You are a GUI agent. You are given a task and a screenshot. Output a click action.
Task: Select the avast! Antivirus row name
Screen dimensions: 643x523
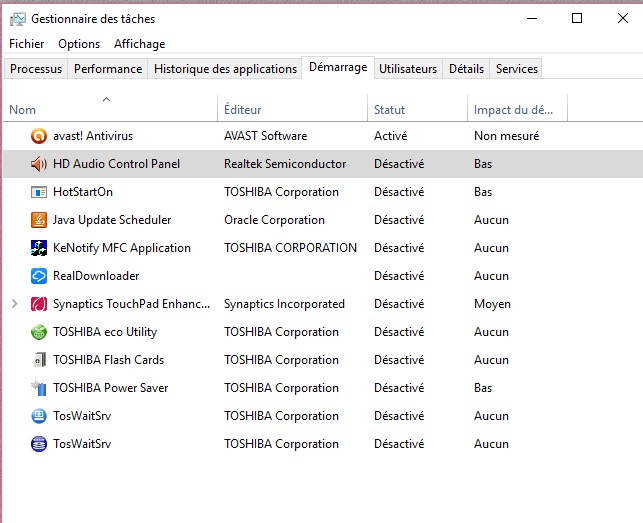point(93,136)
